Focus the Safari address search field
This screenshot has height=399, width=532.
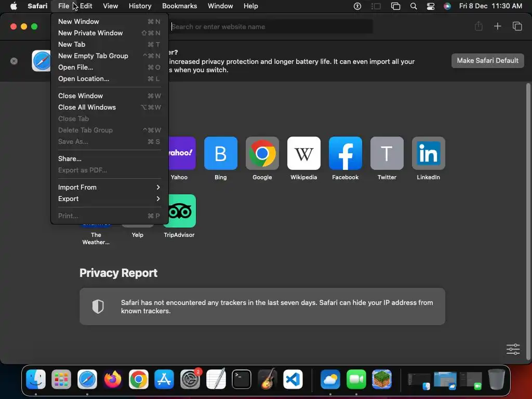(271, 26)
